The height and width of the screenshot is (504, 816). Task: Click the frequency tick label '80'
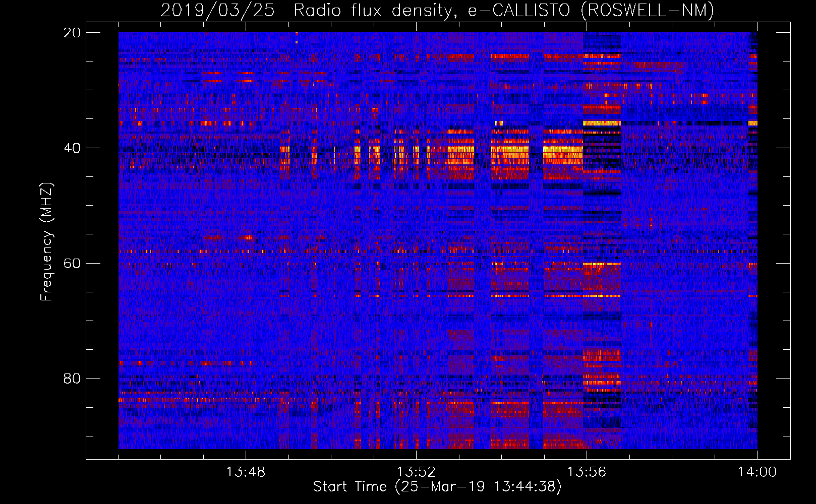(72, 379)
